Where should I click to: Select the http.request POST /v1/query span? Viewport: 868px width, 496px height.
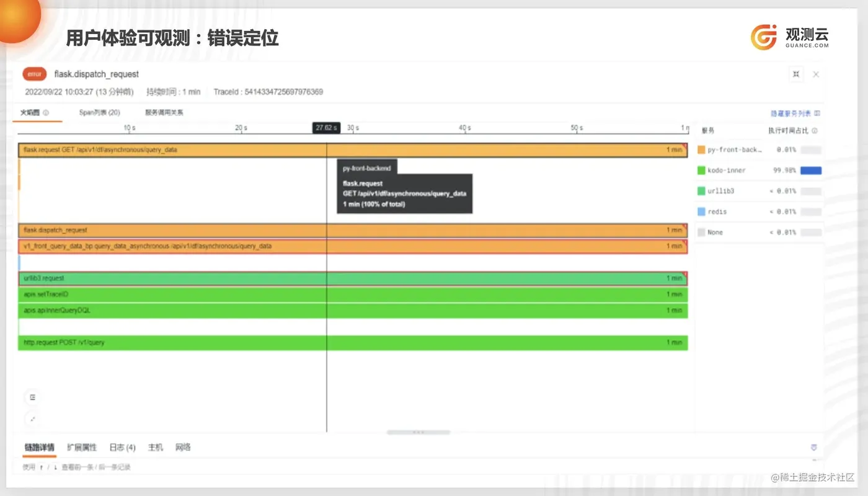coord(353,343)
